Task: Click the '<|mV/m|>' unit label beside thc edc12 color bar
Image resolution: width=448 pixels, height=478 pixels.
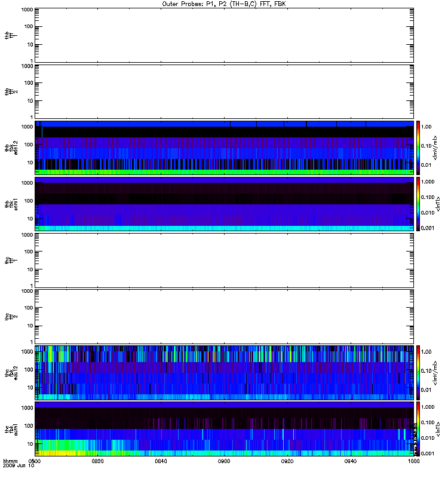Action: pyautogui.click(x=435, y=373)
